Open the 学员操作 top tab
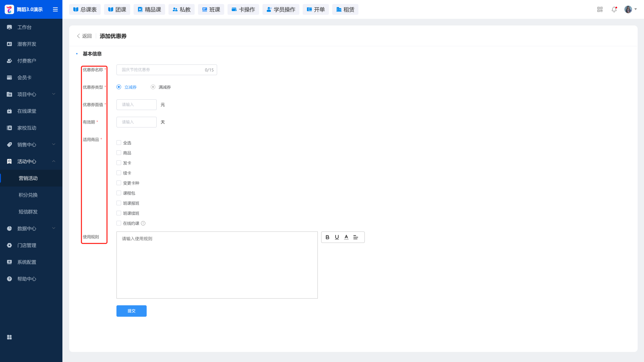This screenshot has height=362, width=644. (x=281, y=9)
